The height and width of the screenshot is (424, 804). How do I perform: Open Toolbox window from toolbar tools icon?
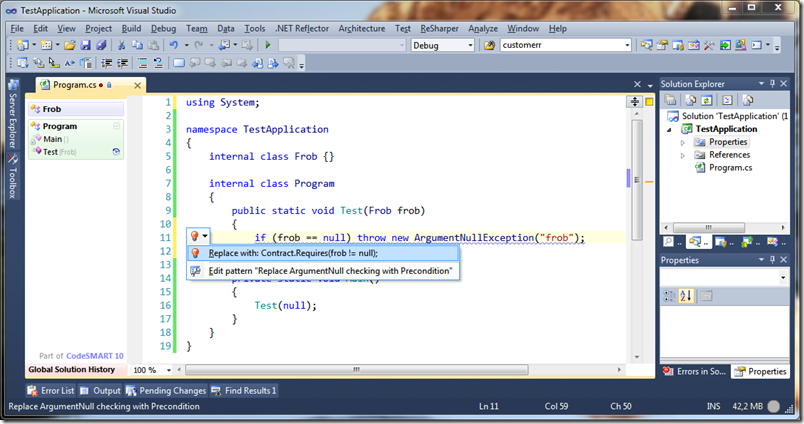[x=709, y=45]
